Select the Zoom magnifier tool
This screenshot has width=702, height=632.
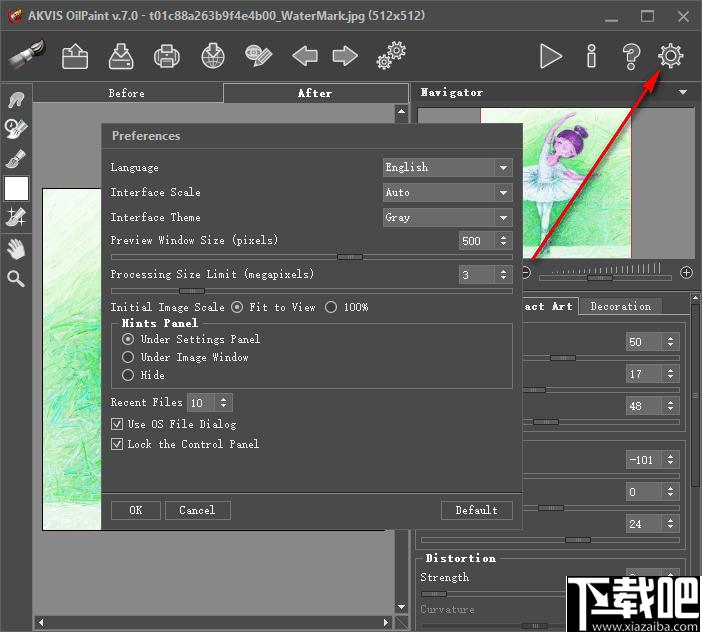[x=16, y=278]
